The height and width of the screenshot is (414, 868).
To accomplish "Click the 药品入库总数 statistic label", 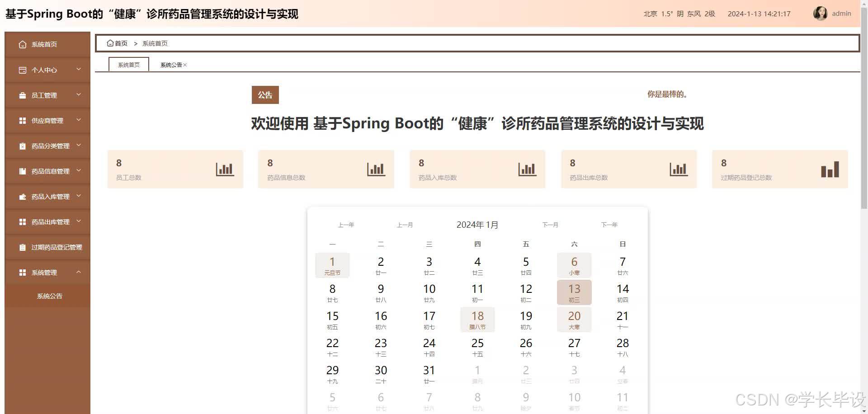I will point(438,178).
